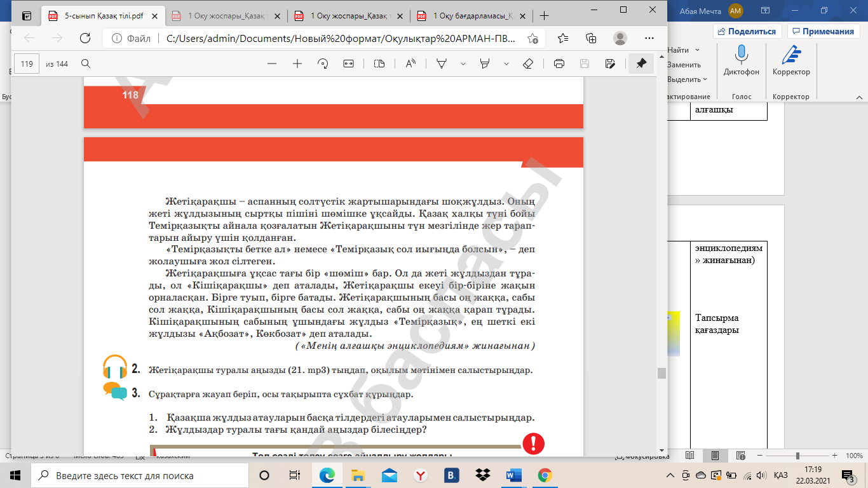Open the Yandex Browser taskbar icon
This screenshot has height=488, width=868.
[420, 475]
